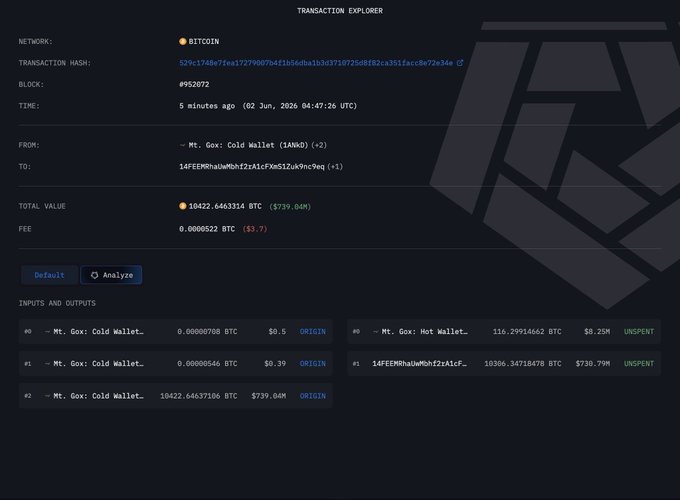Click ORIGIN on the 10422.64637106 BTC input
The height and width of the screenshot is (500, 680).
313,395
